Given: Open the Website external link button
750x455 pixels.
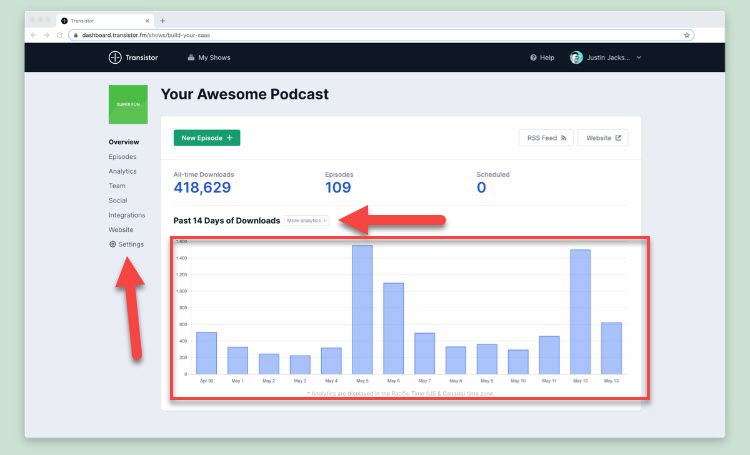Looking at the screenshot, I should pyautogui.click(x=603, y=138).
